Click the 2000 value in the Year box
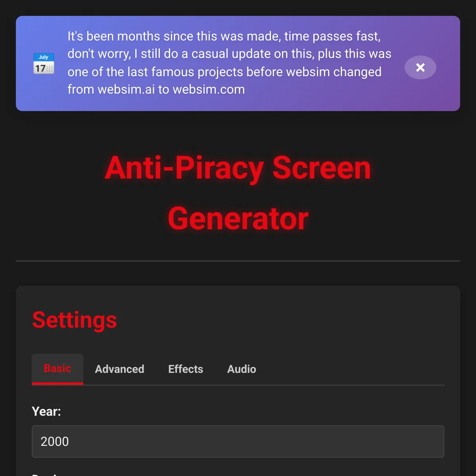This screenshot has height=476, width=476. 55,441
